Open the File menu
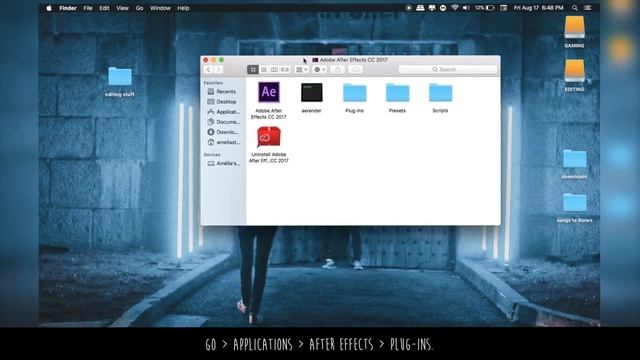640x360 pixels. pos(88,8)
